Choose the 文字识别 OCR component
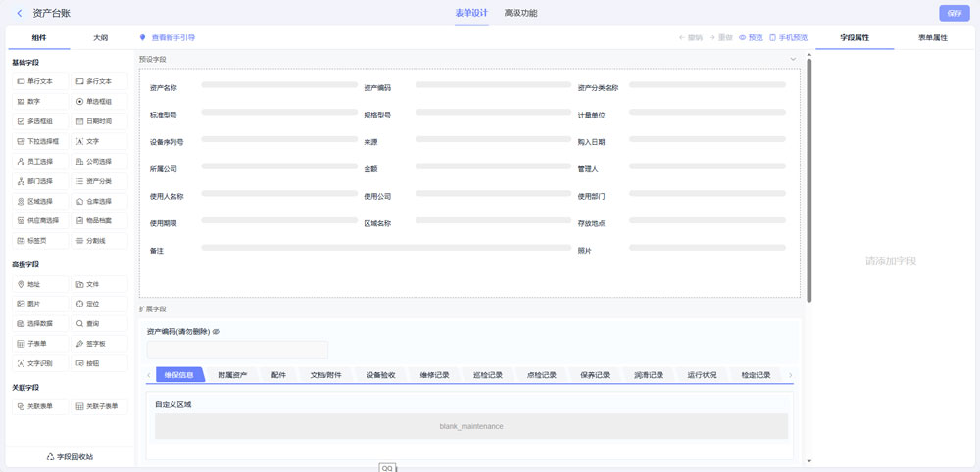 (x=40, y=363)
